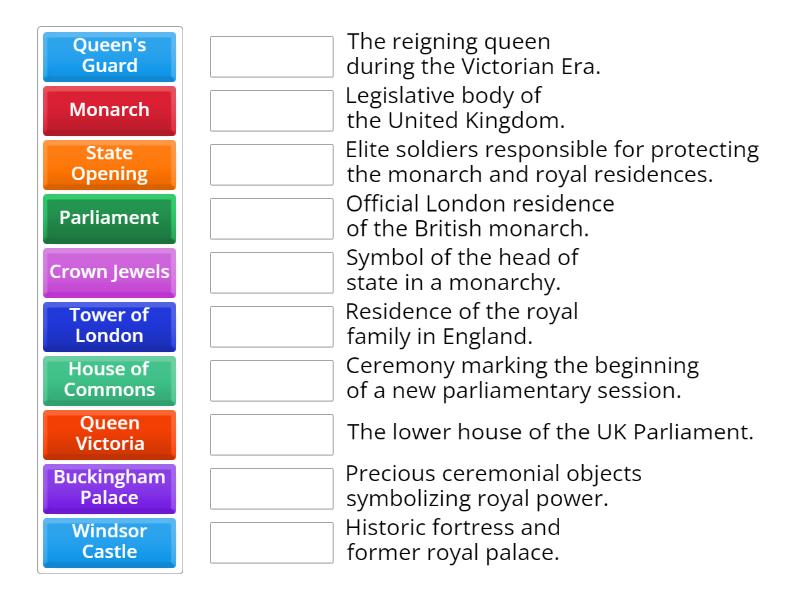Click the Queen Victoria tile
Viewport: 800px width, 600px height.
(x=109, y=434)
